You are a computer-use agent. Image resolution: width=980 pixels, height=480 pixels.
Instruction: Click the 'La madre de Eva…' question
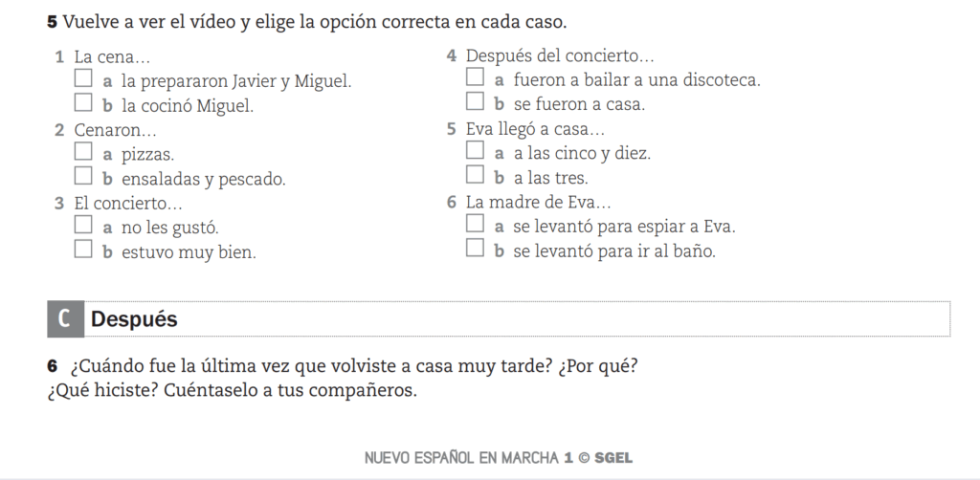538,203
